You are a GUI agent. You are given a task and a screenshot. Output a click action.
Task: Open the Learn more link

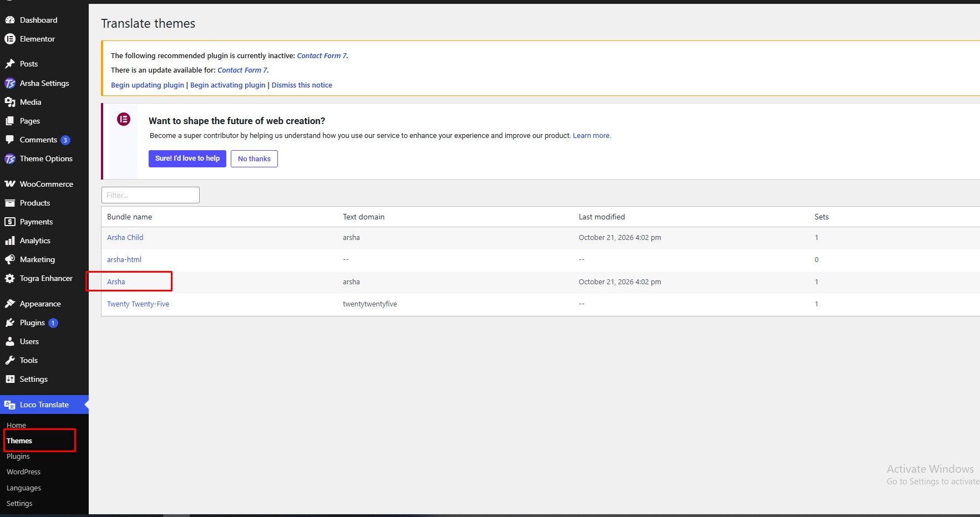(592, 135)
